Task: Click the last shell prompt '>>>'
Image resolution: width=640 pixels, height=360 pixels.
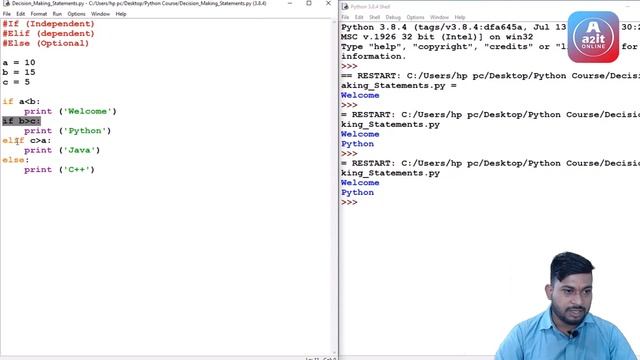Action: tap(349, 202)
